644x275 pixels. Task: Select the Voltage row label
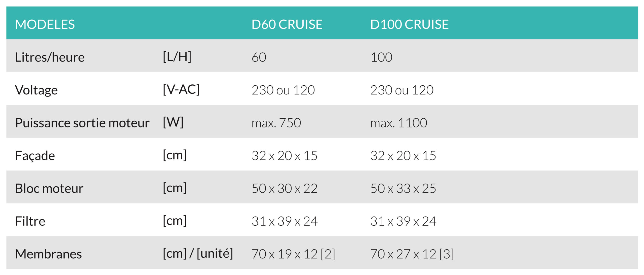coord(36,90)
